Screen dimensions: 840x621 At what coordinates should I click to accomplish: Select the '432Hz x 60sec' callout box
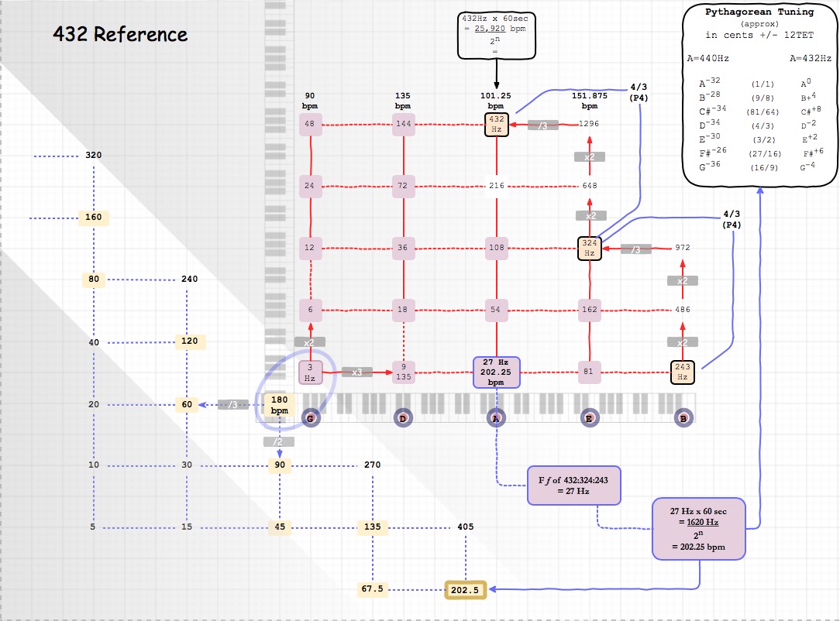[x=496, y=36]
